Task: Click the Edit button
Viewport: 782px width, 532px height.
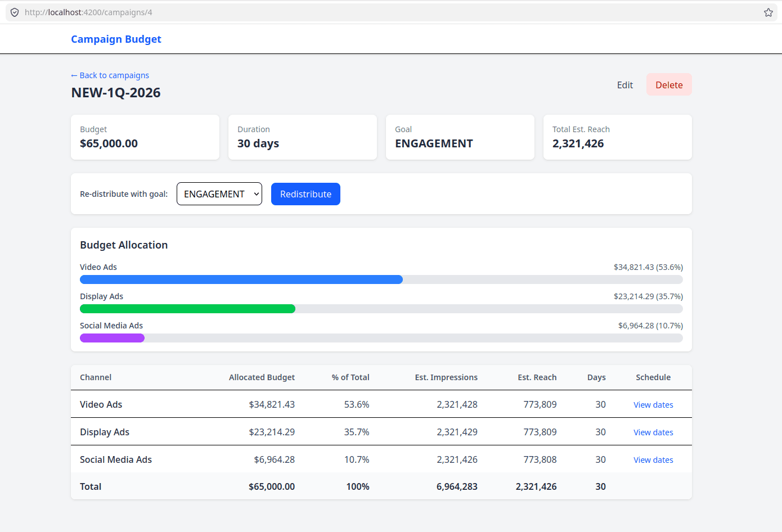Action: (x=624, y=84)
